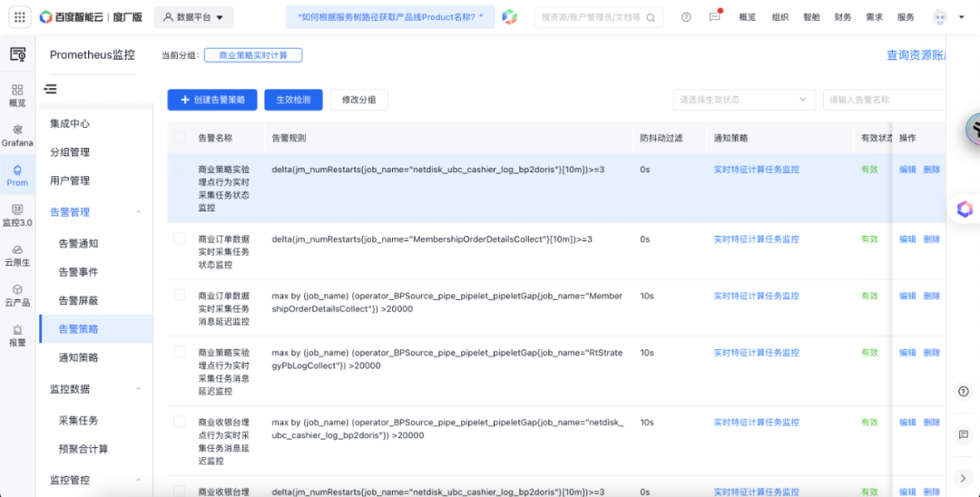
Task: Expand the right panel arrow icon
Action: (963, 478)
